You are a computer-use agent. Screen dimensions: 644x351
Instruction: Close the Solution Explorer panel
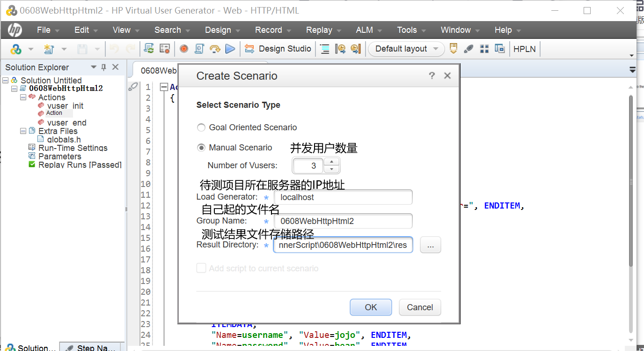click(x=116, y=67)
